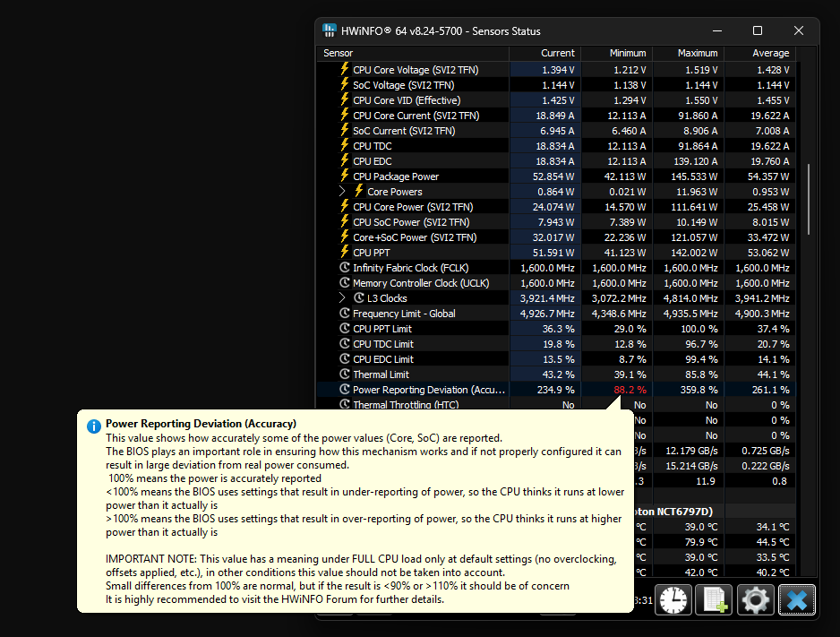Image resolution: width=840 pixels, height=637 pixels.
Task: Click the clock icon beside Memory Controller Clock
Action: (x=345, y=283)
